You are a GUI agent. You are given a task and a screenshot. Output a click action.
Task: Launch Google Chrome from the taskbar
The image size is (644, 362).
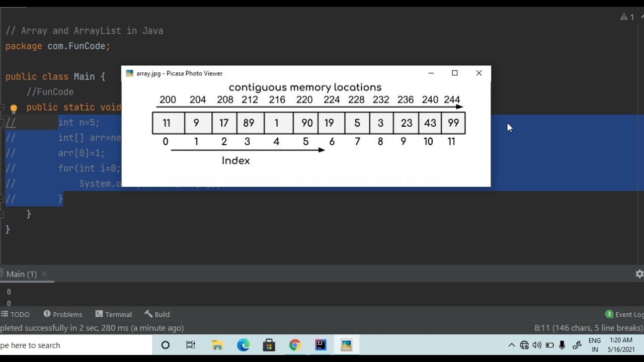point(295,345)
